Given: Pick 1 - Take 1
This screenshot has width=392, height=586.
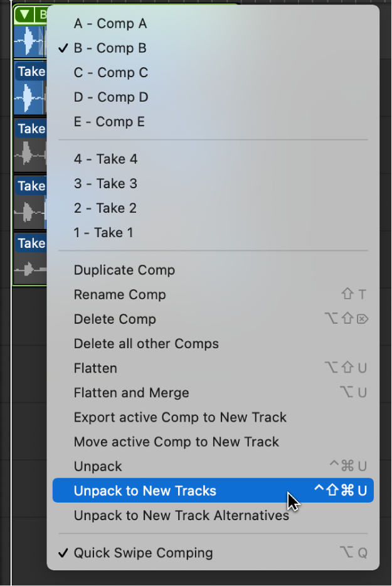Looking at the screenshot, I should 103,233.
